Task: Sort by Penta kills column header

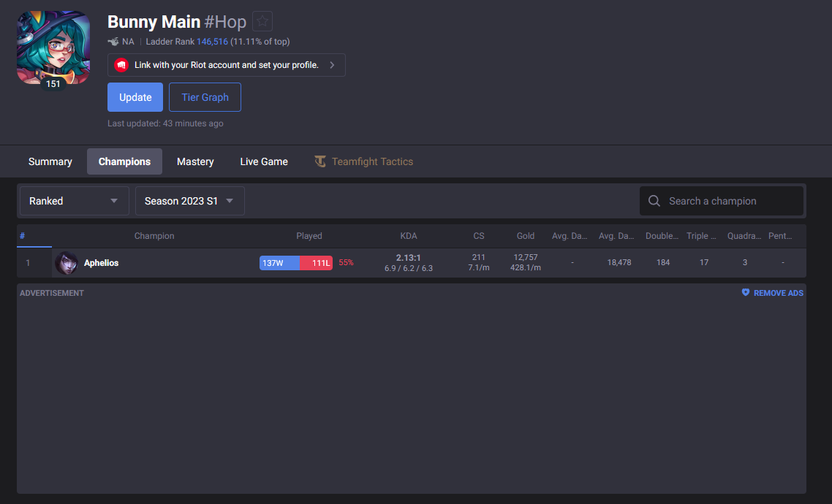Action: pos(780,236)
